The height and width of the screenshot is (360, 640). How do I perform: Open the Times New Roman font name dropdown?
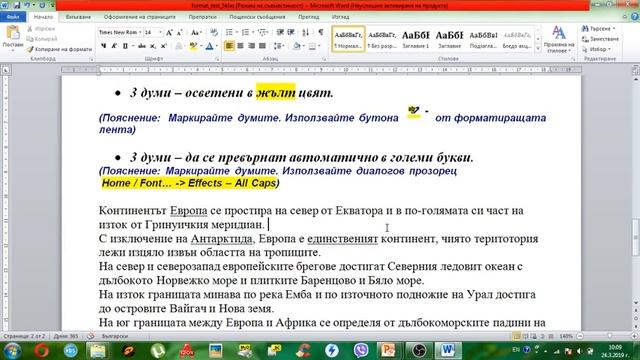pos(140,32)
